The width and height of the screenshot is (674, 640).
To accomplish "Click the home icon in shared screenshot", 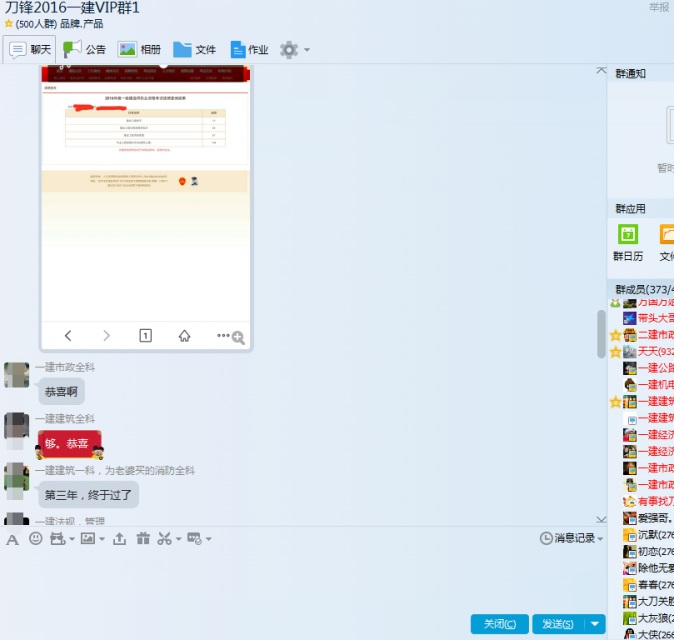I will pos(184,335).
